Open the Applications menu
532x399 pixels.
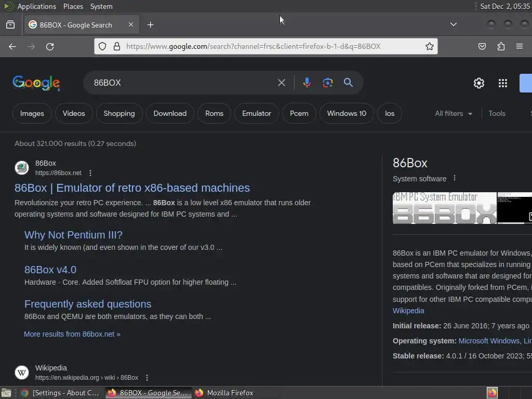37,6
